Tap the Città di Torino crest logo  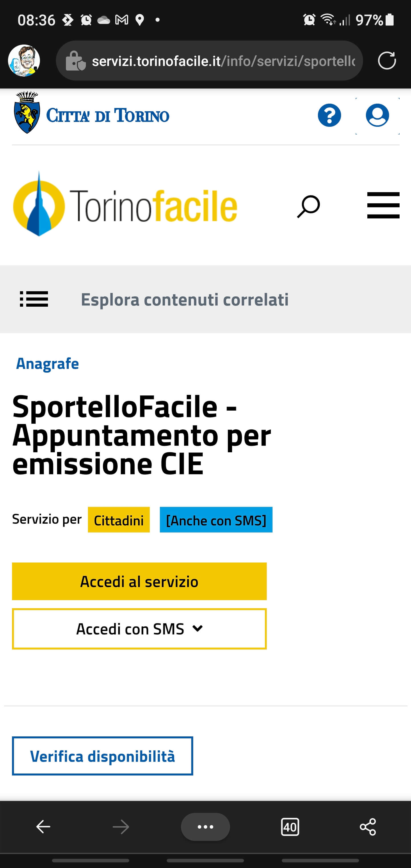27,113
